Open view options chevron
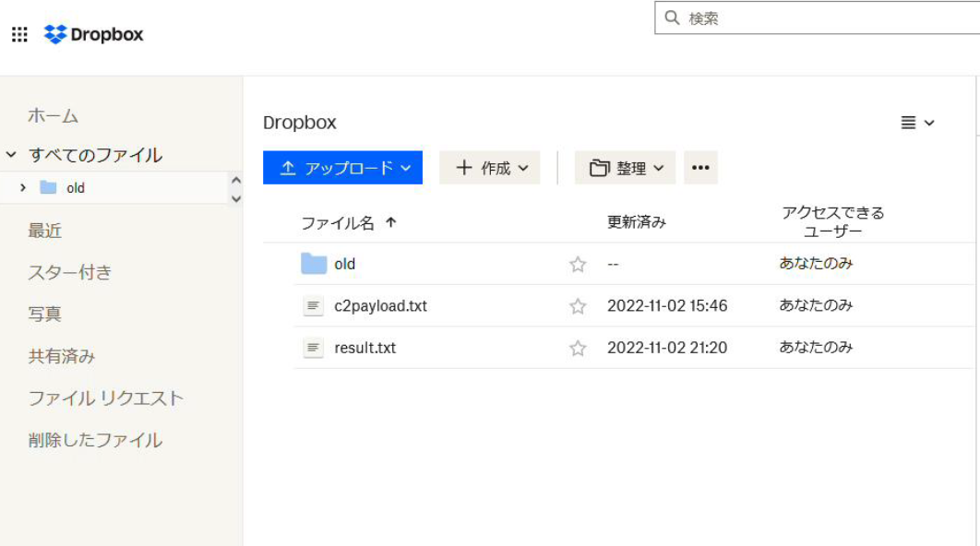Image resolution: width=980 pixels, height=546 pixels. 929,123
